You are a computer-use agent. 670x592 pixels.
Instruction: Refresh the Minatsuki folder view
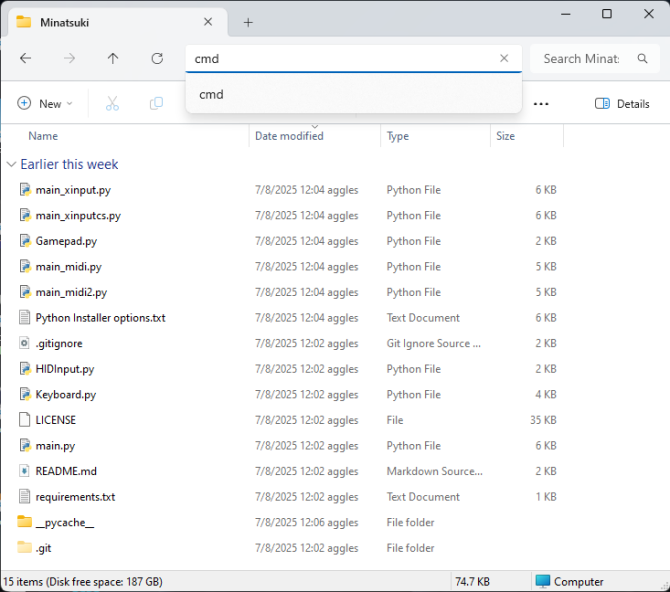click(157, 58)
